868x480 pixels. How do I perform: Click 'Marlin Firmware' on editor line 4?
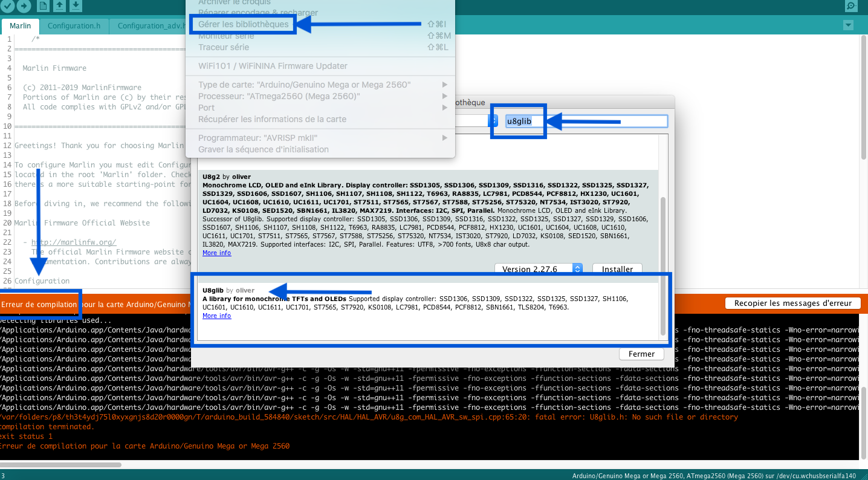click(x=54, y=68)
